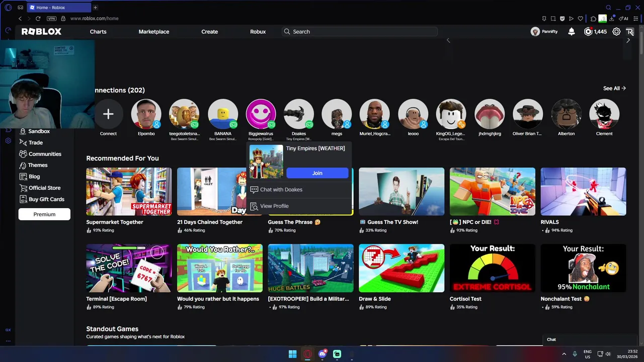Open the Windows Start menu
This screenshot has height=362, width=644.
click(292, 354)
